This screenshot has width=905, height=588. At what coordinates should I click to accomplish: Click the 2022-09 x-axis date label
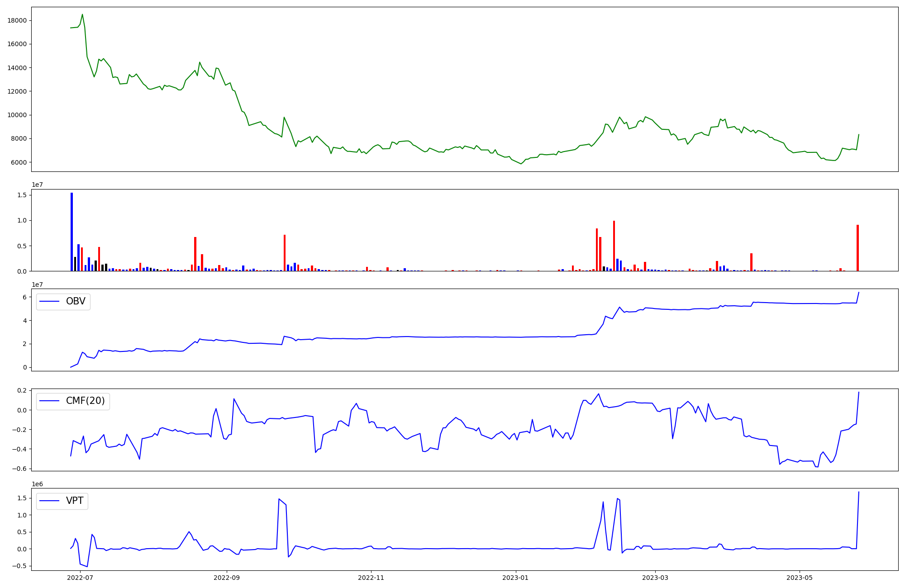tap(226, 578)
